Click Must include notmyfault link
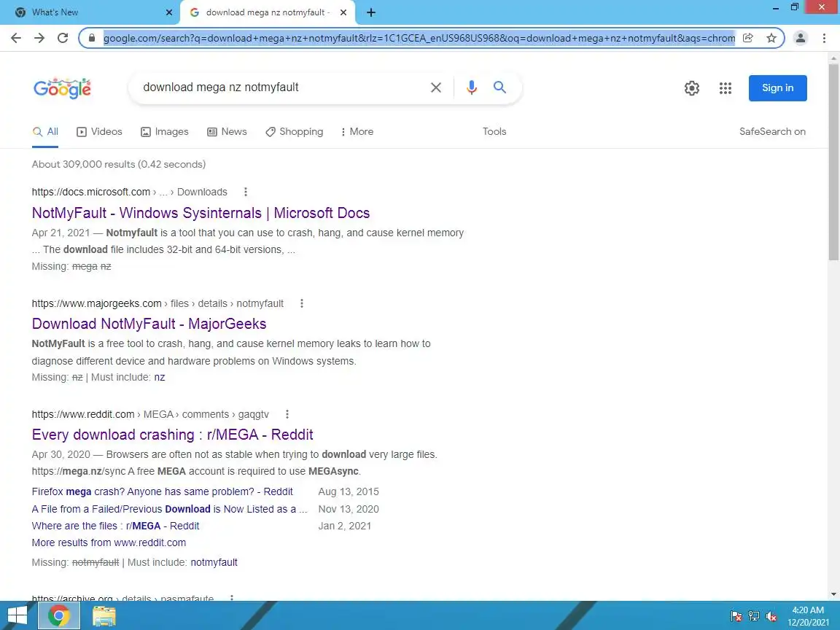 click(214, 562)
